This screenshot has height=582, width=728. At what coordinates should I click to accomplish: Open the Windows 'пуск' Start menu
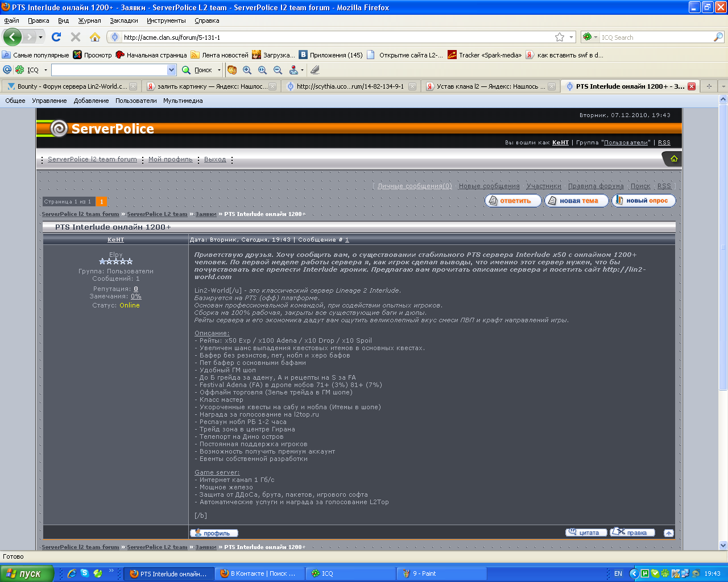[x=27, y=573]
